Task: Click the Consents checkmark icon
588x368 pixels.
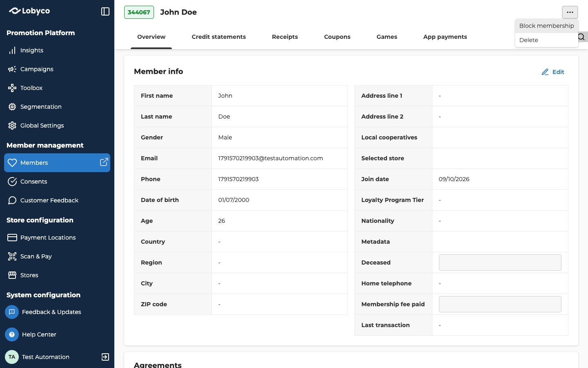Action: (12, 182)
